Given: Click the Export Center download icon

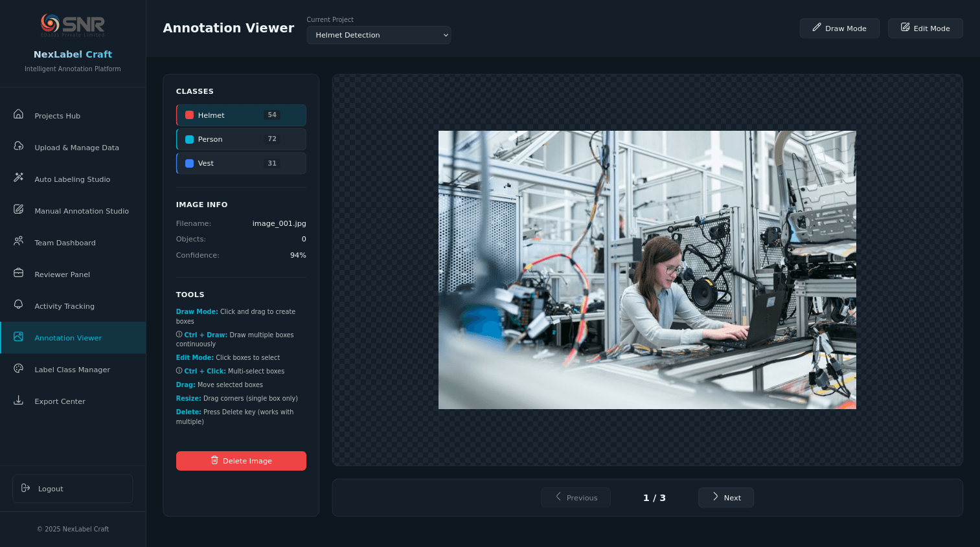Looking at the screenshot, I should pyautogui.click(x=19, y=400).
